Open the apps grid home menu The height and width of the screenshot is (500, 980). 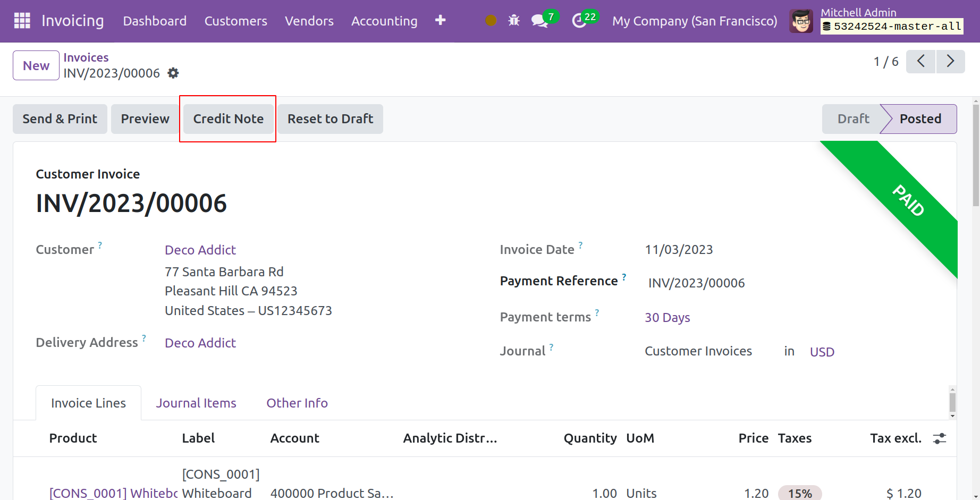pyautogui.click(x=22, y=21)
